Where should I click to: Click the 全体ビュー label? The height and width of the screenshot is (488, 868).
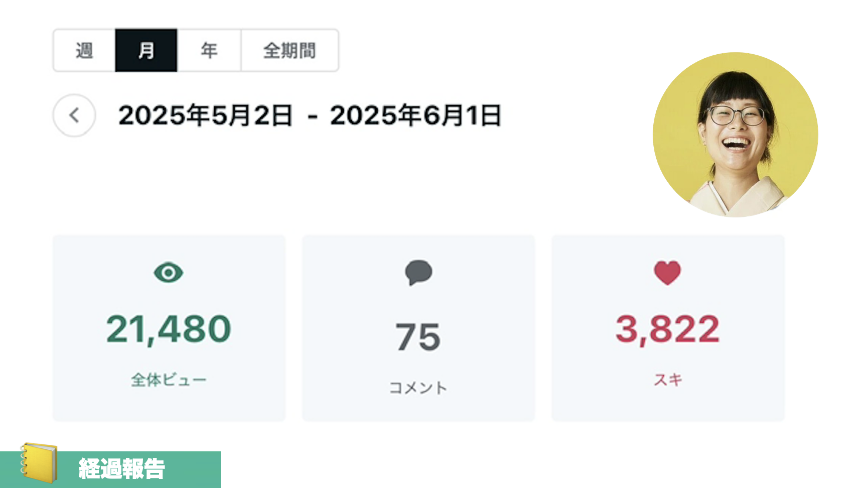[169, 380]
